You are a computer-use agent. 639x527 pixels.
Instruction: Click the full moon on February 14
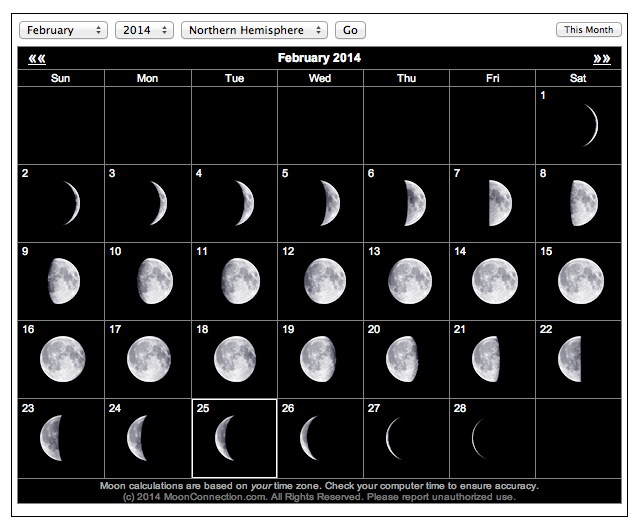pos(495,280)
